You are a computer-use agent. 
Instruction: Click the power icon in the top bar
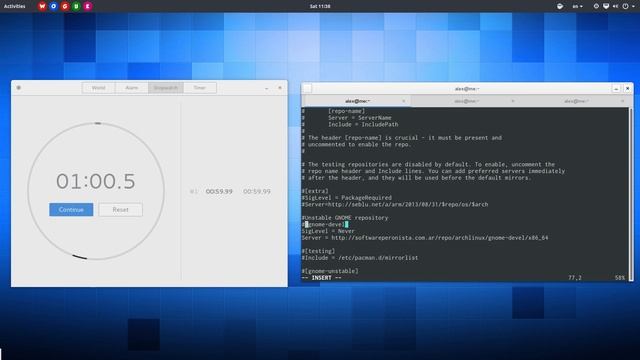click(x=625, y=6)
